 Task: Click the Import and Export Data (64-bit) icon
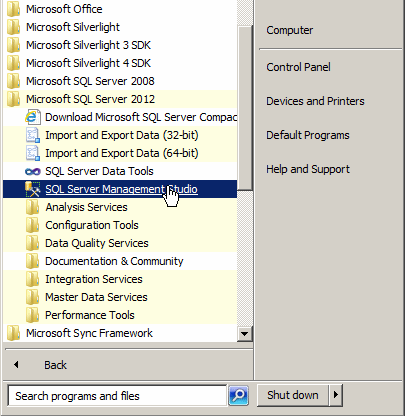pos(33,153)
